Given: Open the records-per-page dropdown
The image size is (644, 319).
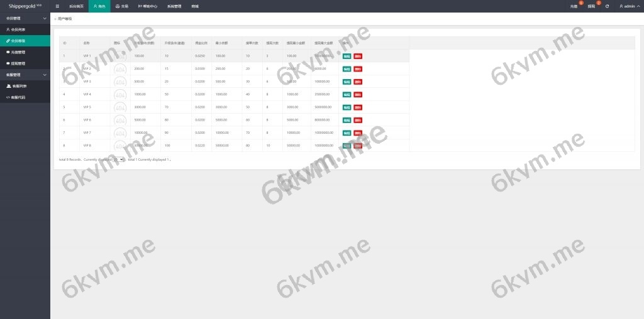Looking at the screenshot, I should 118,159.
